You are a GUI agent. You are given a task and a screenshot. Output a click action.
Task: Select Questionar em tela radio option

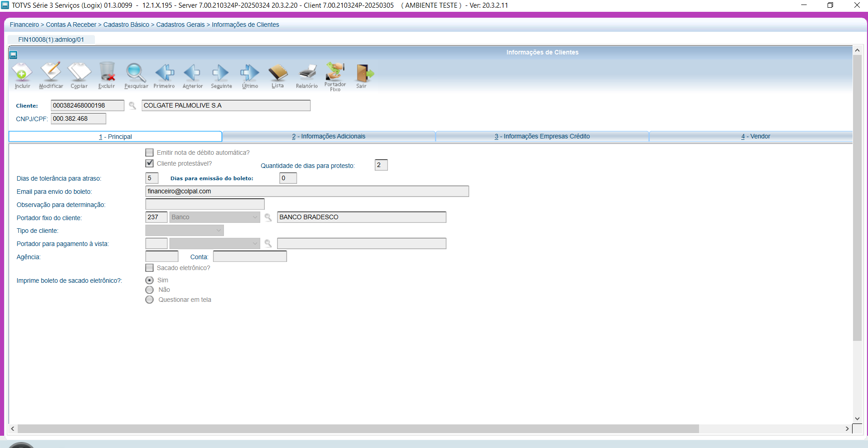pos(149,300)
